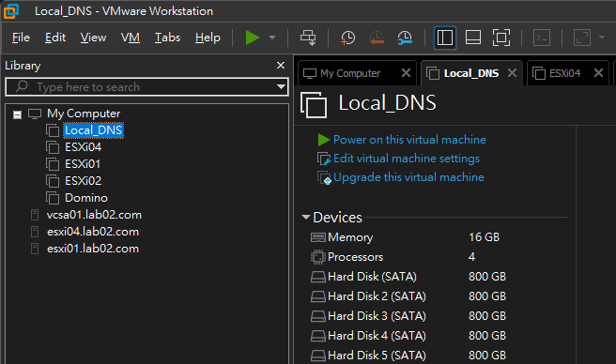Viewport: 616px width, 364px height.
Task: Collapse the Devices section triangle
Action: point(306,217)
